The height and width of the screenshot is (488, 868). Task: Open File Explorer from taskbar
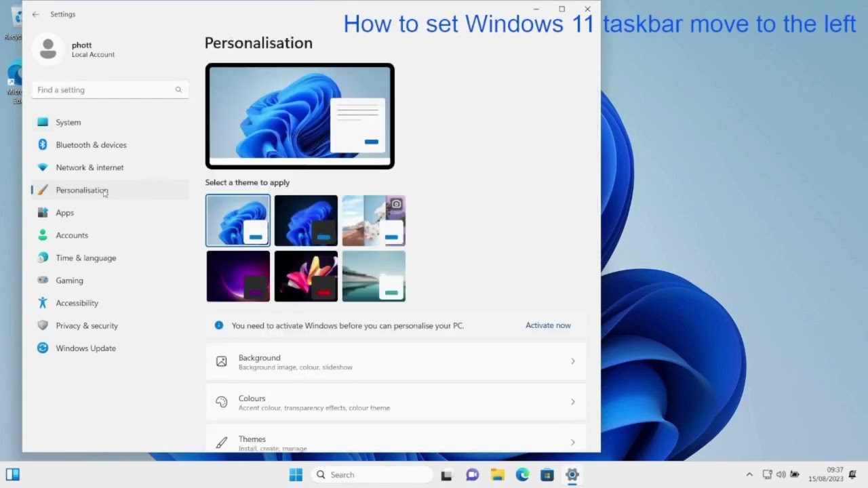(498, 475)
